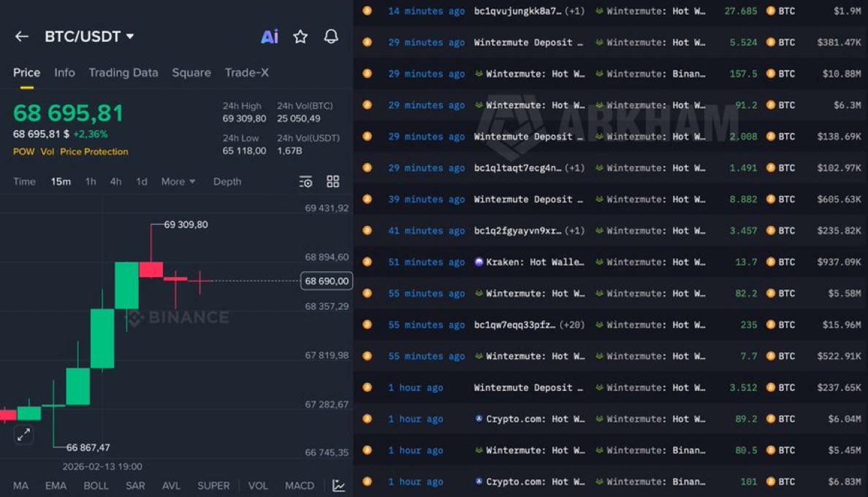Image resolution: width=868 pixels, height=497 pixels.
Task: Toggle the BOLL indicator
Action: [x=96, y=485]
